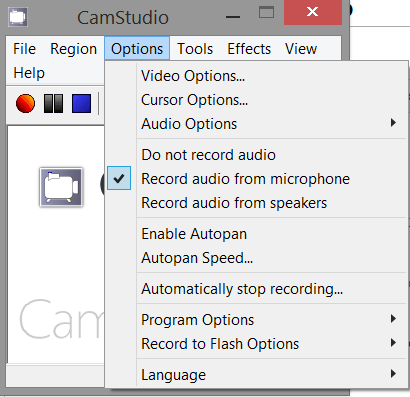Open the Effects menu

(x=249, y=49)
